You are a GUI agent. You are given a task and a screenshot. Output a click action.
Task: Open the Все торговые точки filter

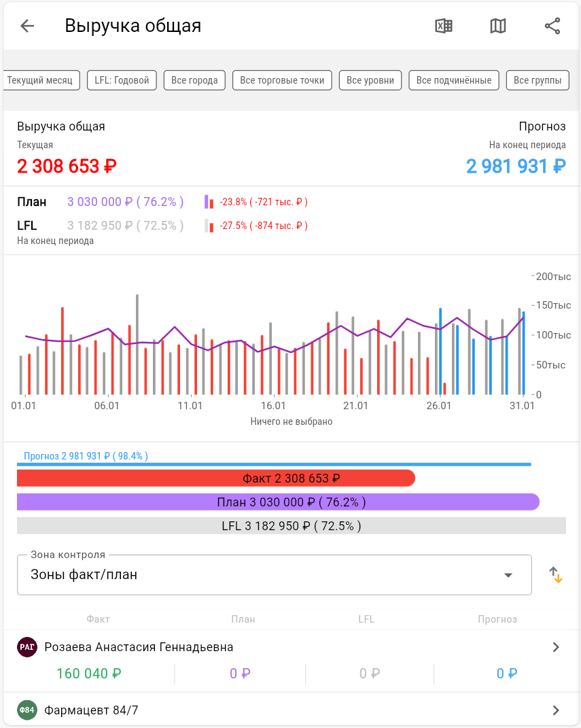[x=282, y=80]
